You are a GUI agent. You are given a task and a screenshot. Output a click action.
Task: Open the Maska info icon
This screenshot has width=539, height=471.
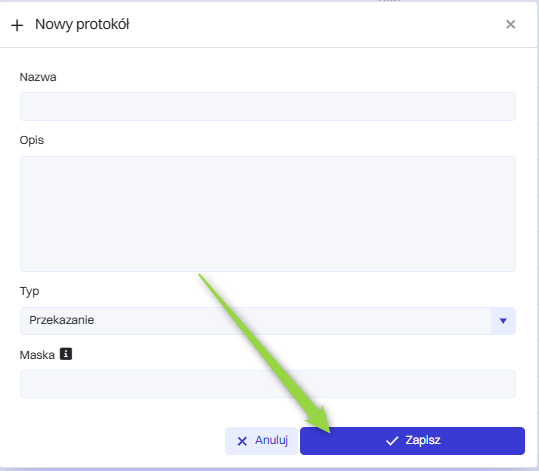(66, 354)
